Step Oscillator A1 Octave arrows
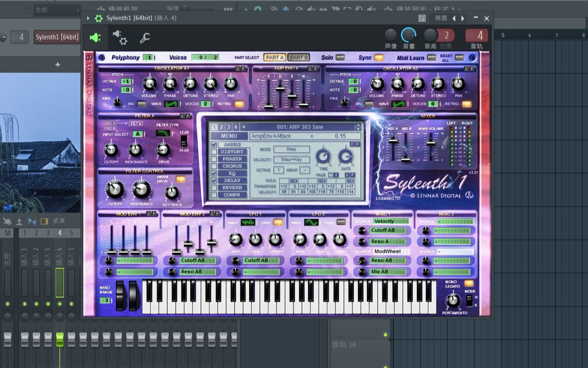588x368 pixels. (x=133, y=81)
